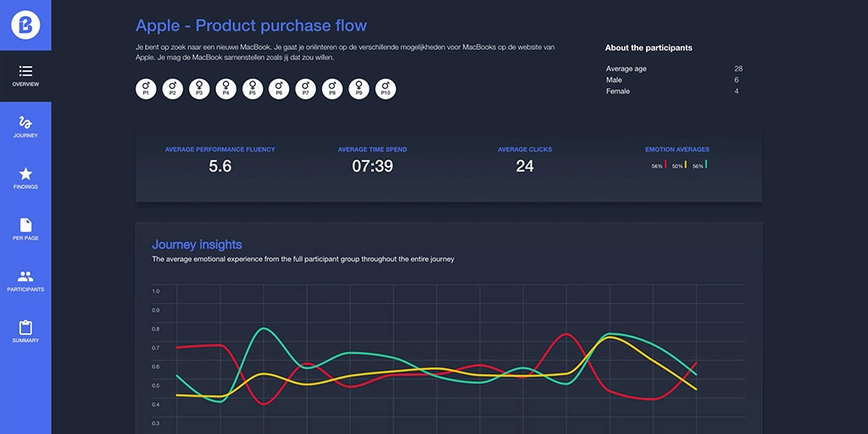This screenshot has width=868, height=434.
Task: Open the Overview section
Action: [25, 75]
